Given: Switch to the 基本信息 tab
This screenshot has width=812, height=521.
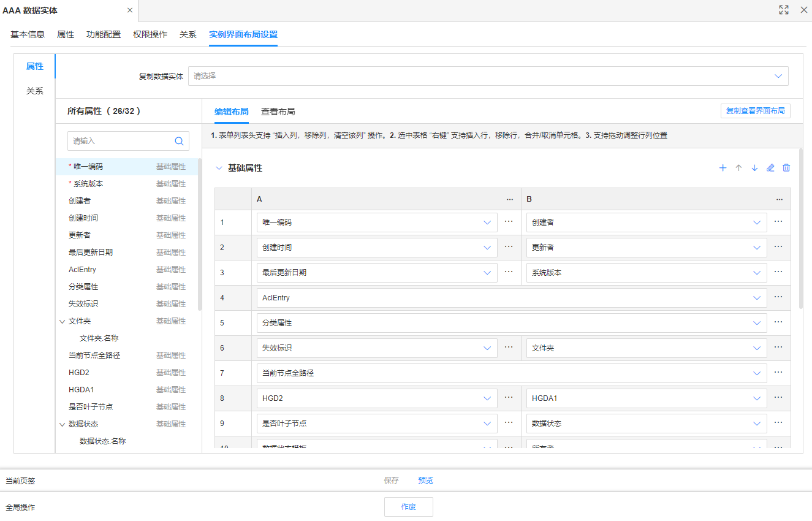Looking at the screenshot, I should point(28,34).
